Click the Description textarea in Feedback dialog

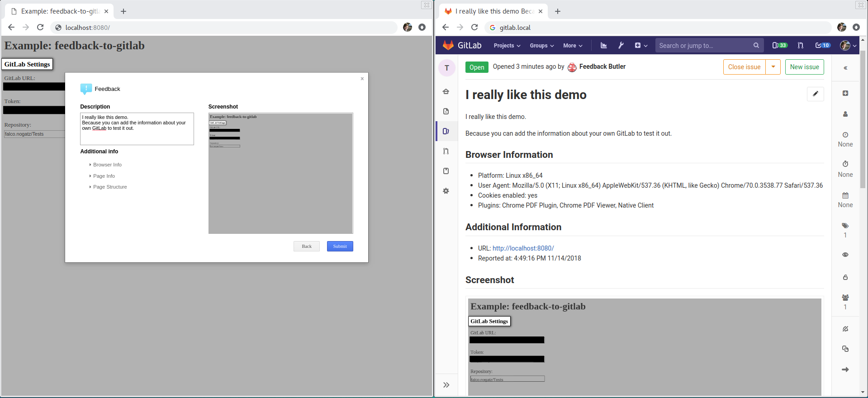click(137, 129)
